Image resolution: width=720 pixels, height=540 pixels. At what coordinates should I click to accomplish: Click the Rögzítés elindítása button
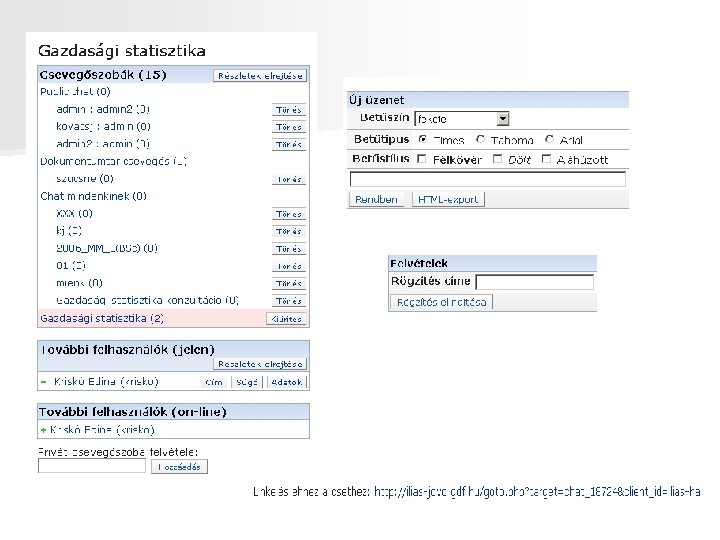pos(441,302)
